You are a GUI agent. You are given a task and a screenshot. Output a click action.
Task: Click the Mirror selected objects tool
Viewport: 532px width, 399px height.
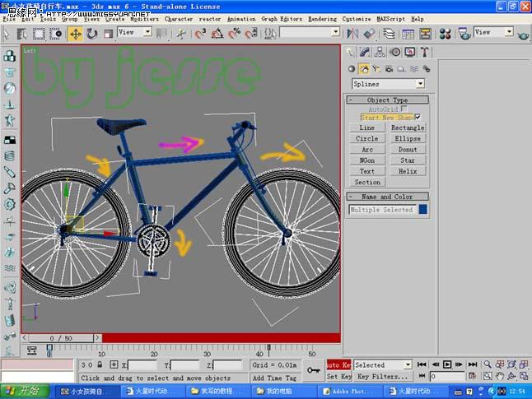pos(352,34)
